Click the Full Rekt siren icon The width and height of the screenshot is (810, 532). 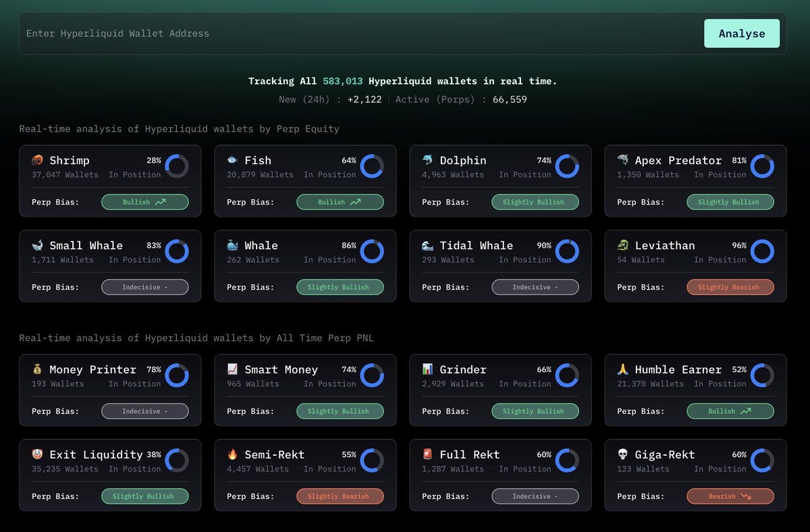(427, 455)
